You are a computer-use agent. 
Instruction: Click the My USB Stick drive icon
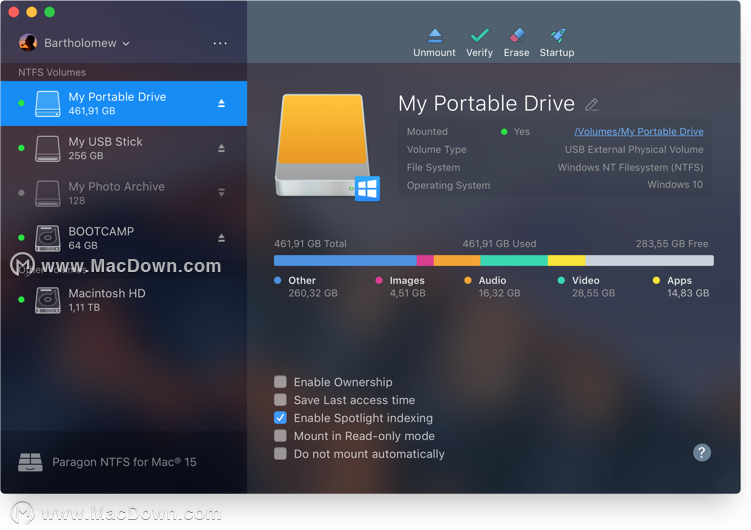48,148
